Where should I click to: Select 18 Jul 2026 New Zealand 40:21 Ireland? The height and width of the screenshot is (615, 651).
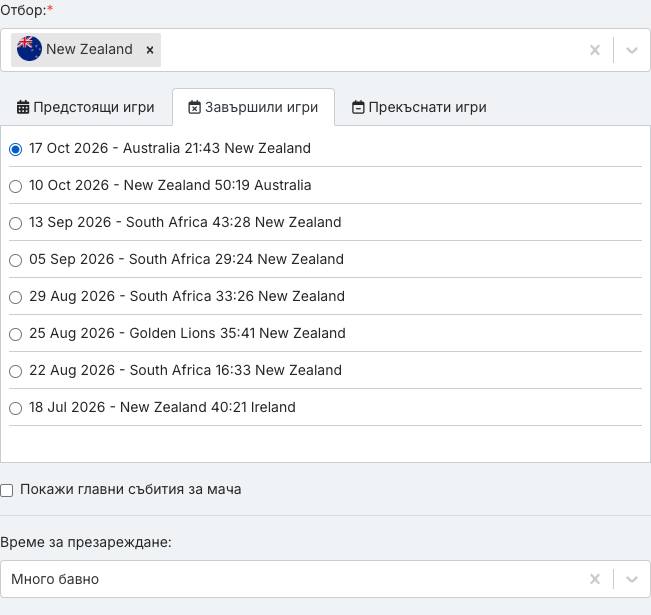point(15,408)
